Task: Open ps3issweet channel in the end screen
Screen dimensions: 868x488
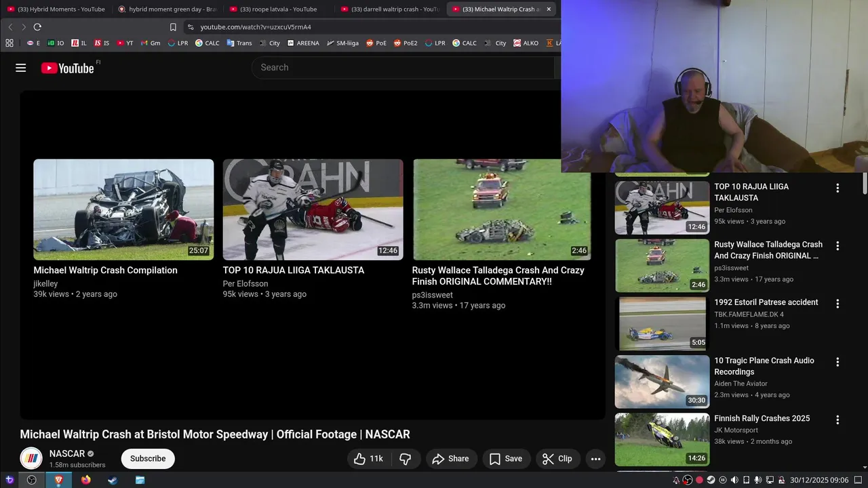Action: pyautogui.click(x=432, y=295)
